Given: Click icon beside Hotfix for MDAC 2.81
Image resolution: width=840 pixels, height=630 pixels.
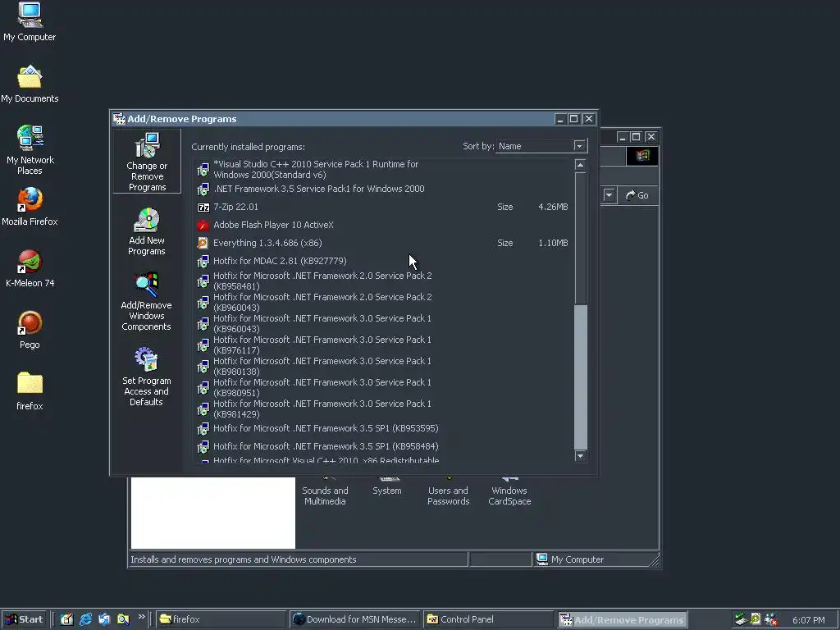Looking at the screenshot, I should pyautogui.click(x=203, y=262).
